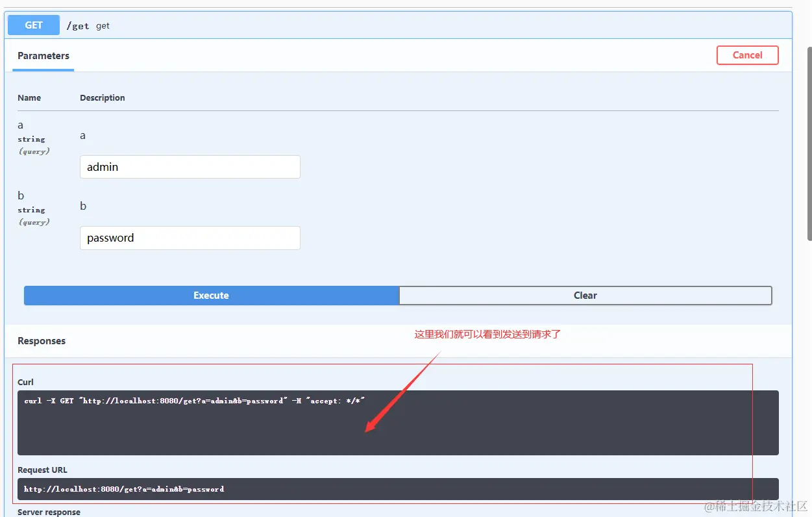This screenshot has width=812, height=517.
Task: Click the input field containing admin
Action: click(190, 167)
